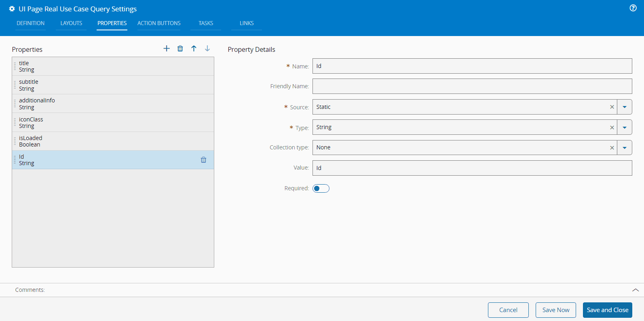Viewport: 644px width, 321px height.
Task: Open the Collection type dropdown
Action: [x=625, y=148]
